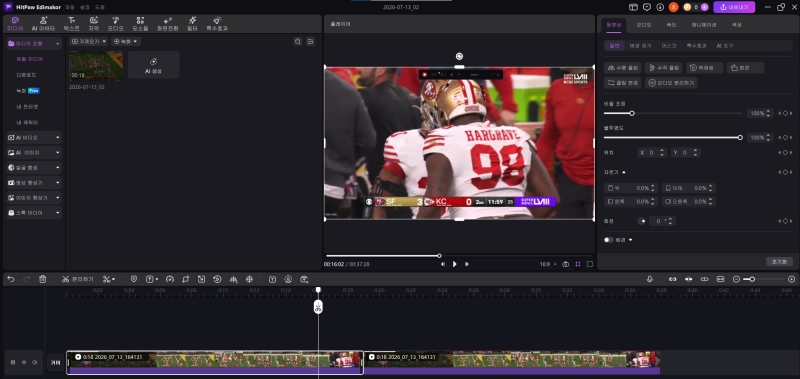Adjust the timeline zoom slider
This screenshot has width=800, height=379.
763,279
